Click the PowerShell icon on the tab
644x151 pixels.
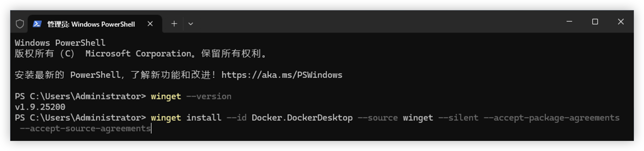pyautogui.click(x=37, y=24)
